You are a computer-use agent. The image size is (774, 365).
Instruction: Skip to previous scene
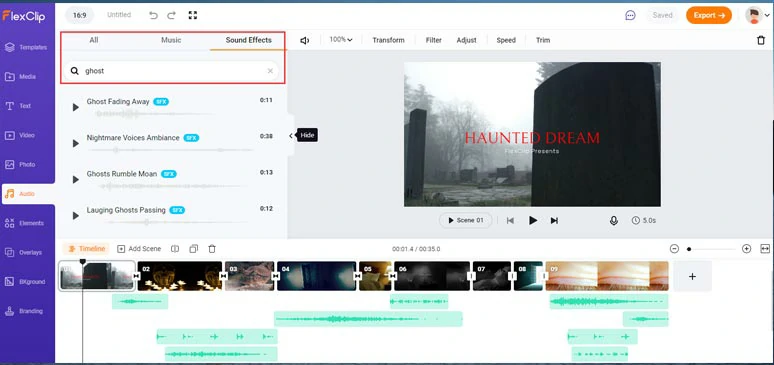[x=510, y=221]
